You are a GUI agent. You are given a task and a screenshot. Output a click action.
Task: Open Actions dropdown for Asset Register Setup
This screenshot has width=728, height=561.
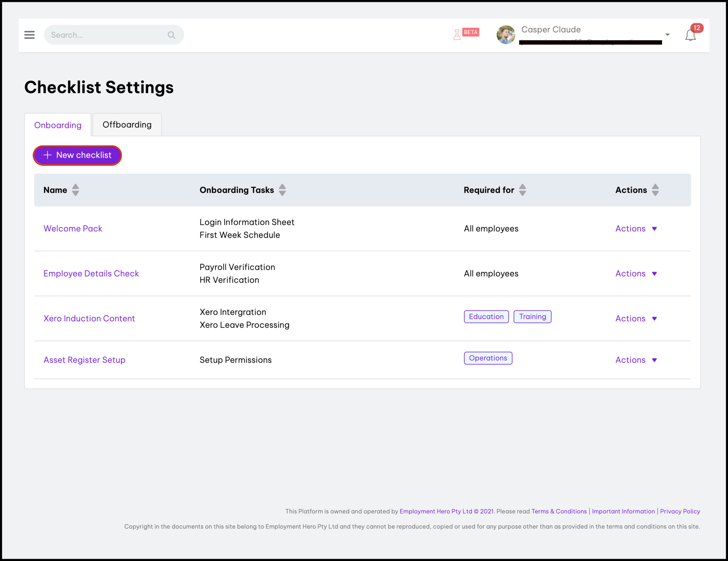636,360
